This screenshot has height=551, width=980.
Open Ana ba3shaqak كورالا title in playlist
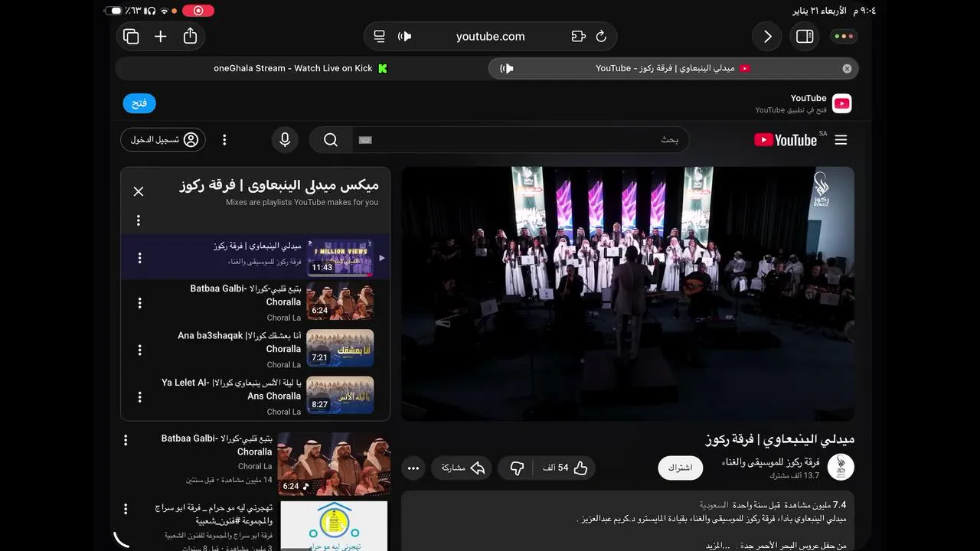coord(239,342)
